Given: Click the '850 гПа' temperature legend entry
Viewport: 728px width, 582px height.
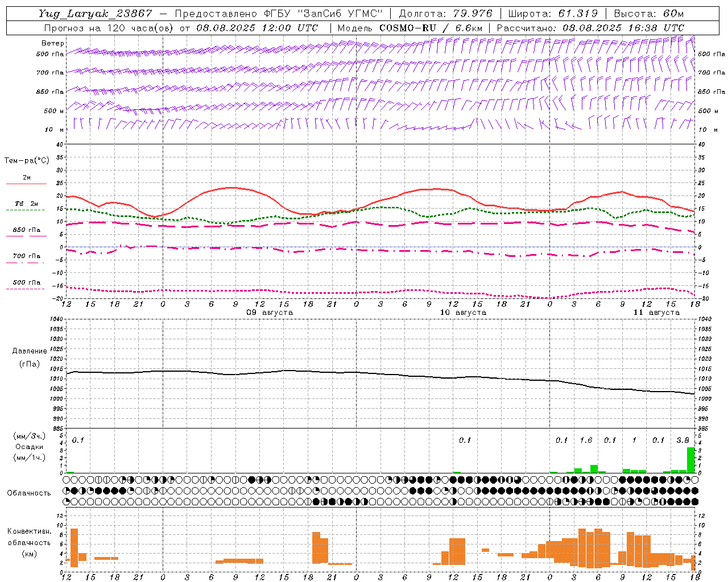Looking at the screenshot, I should [27, 230].
